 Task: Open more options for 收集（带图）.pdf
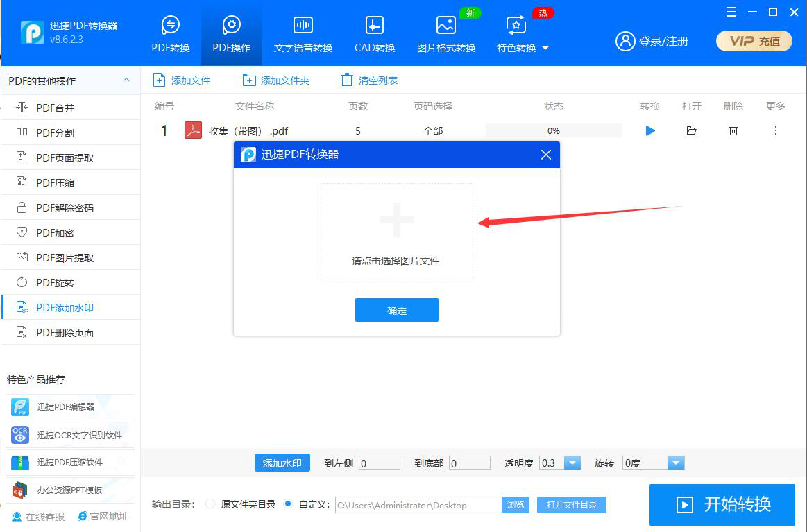coord(776,130)
